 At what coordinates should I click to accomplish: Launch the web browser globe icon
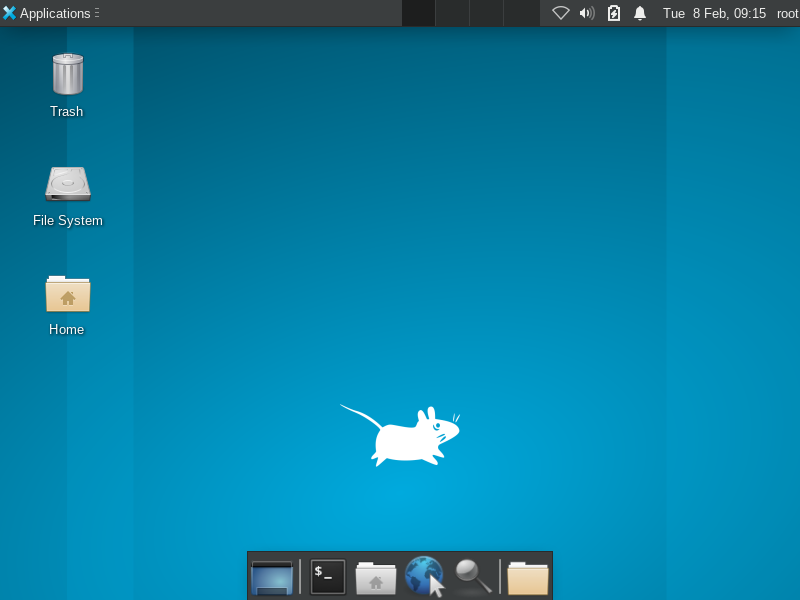tap(424, 577)
